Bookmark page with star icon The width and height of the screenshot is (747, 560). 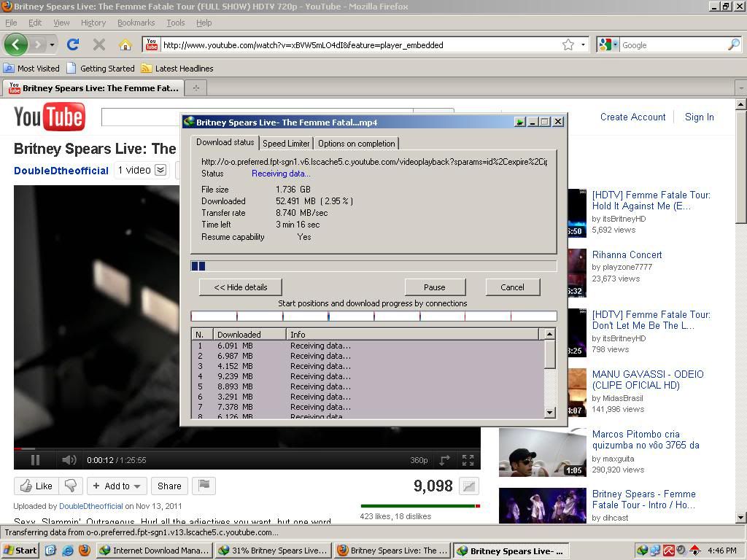pos(568,44)
